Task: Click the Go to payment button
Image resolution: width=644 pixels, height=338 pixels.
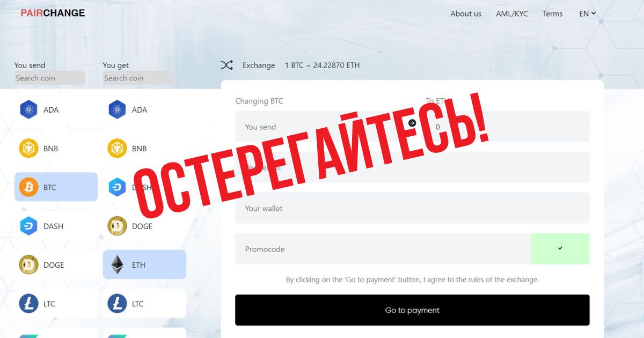Action: click(x=412, y=310)
